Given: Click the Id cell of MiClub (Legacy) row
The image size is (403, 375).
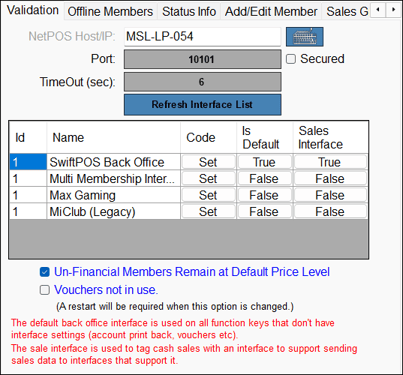Looking at the screenshot, I should pyautogui.click(x=28, y=211).
